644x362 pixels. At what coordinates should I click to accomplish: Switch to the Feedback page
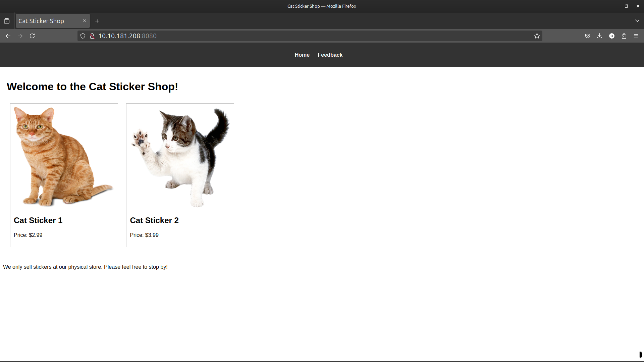coord(330,55)
